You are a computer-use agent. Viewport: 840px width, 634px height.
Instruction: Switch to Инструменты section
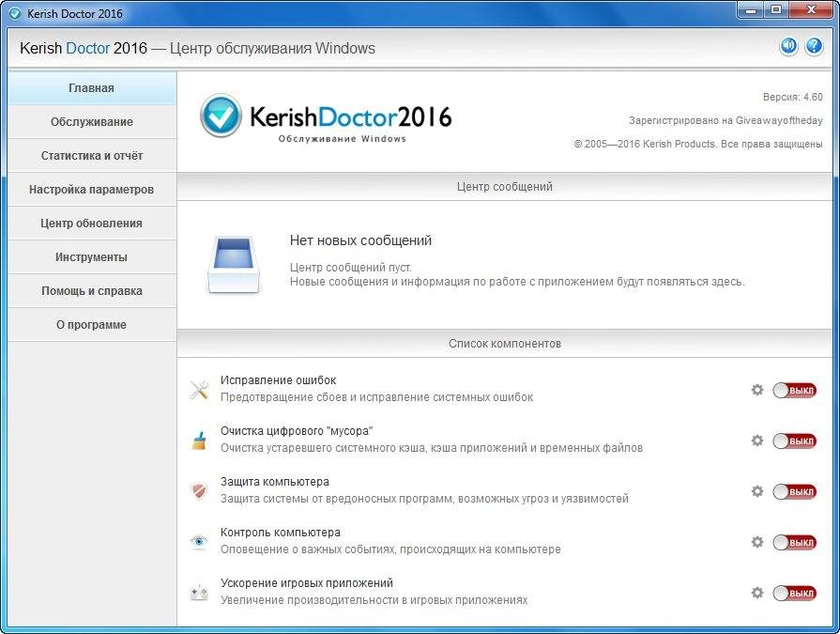92,256
